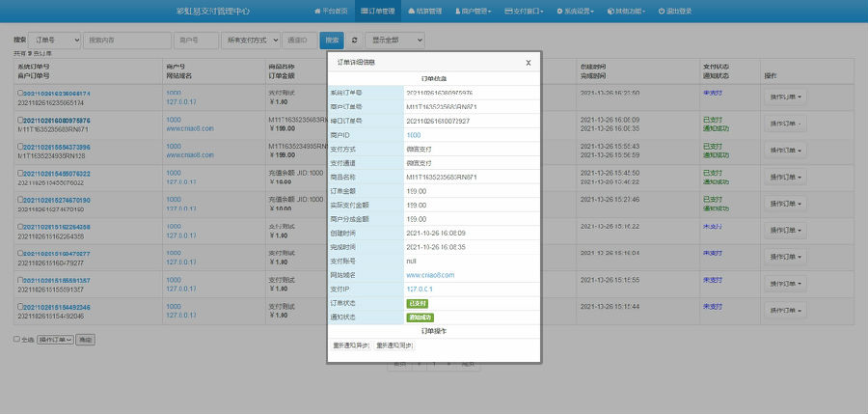Image resolution: width=868 pixels, height=414 pixels.
Task: Open the 订单号 search type dropdown
Action: 54,41
